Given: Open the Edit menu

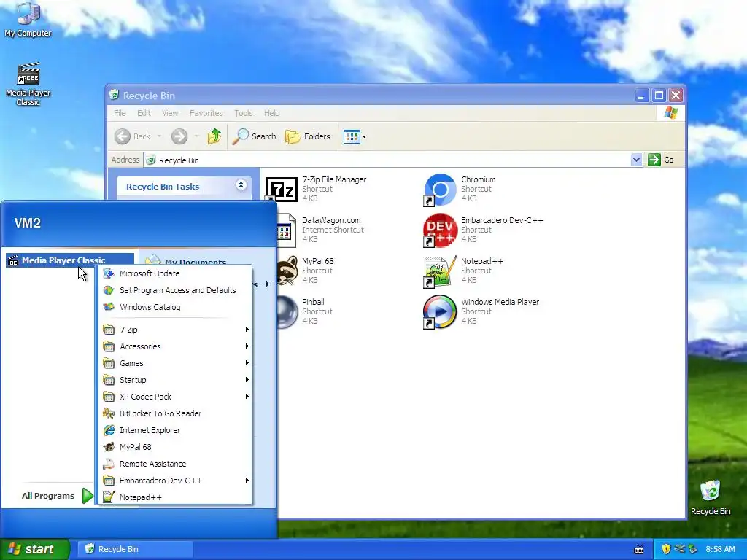Looking at the screenshot, I should (x=144, y=113).
